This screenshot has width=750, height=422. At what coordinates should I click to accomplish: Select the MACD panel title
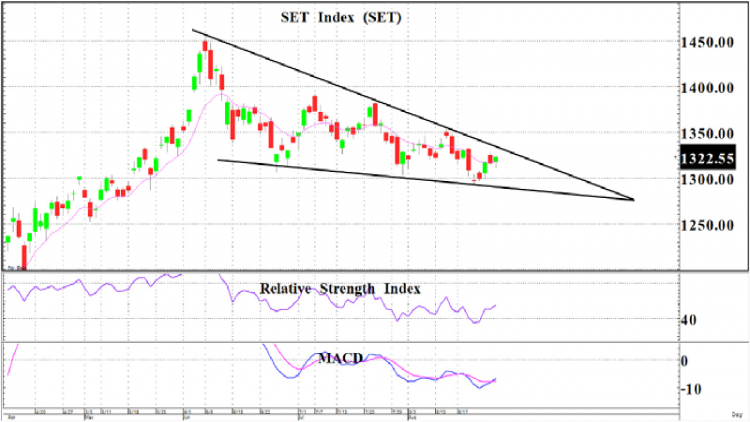[341, 358]
